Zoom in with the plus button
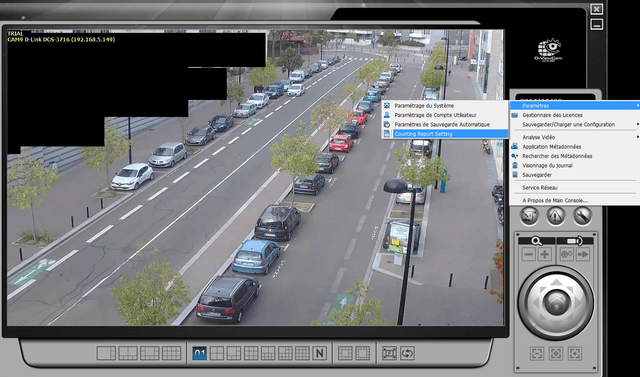The image size is (640, 377). pos(545,255)
